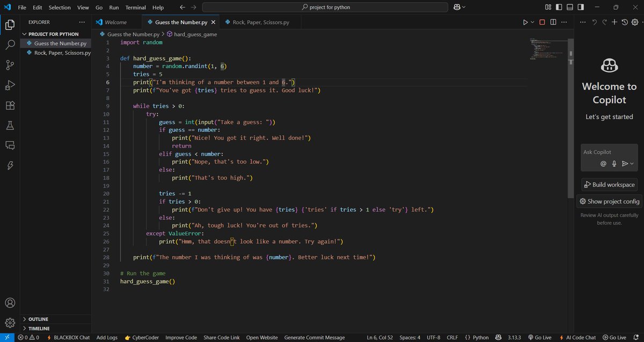Select Guess the Number.py in Explorer

tap(56, 43)
